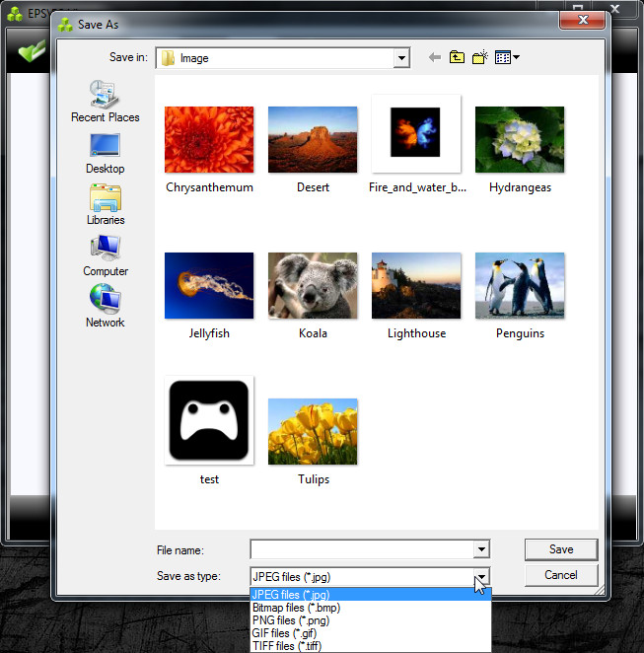Cancel the Save As dialog

[561, 575]
